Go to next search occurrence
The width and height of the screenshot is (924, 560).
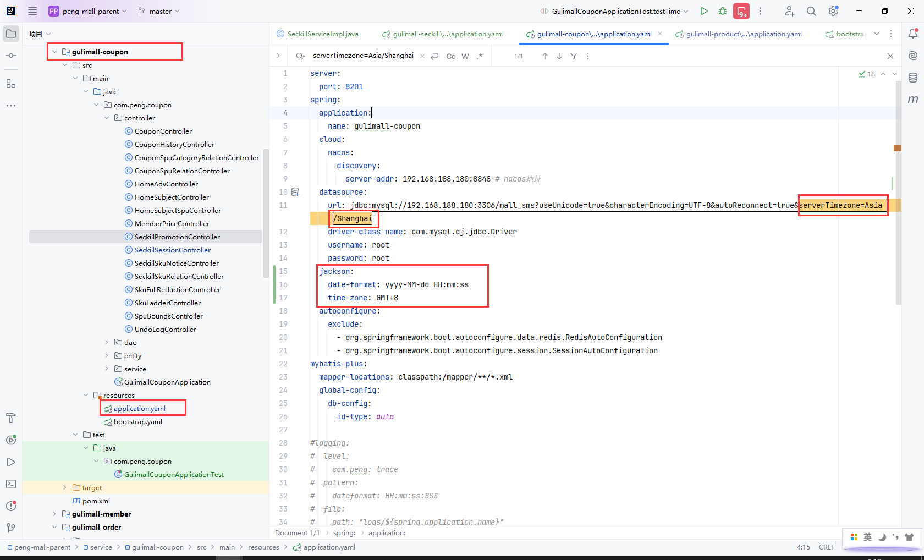click(x=559, y=56)
